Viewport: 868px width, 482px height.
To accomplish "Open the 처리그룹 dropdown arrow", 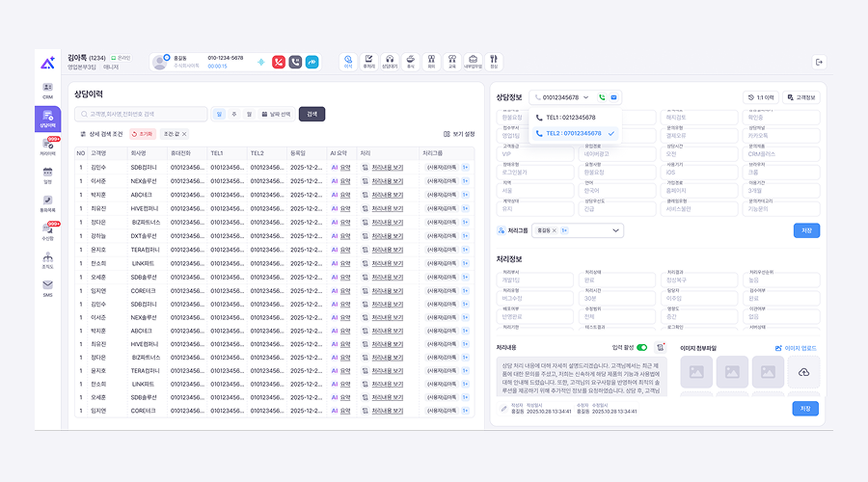I will (x=616, y=230).
